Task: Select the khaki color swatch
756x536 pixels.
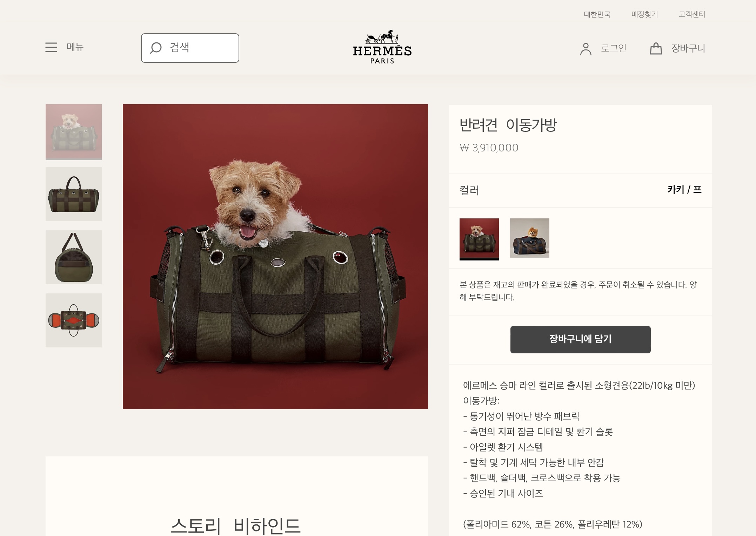Action: 479,238
